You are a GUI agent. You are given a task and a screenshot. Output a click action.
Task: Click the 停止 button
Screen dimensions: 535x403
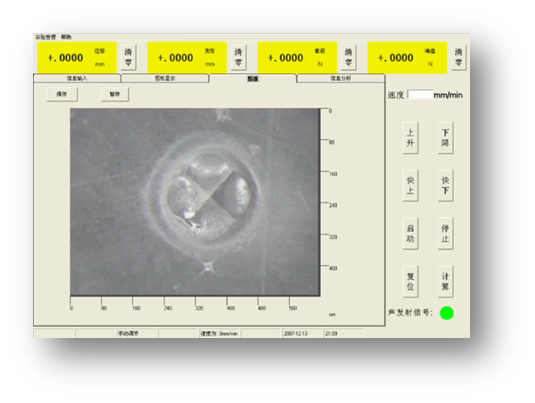click(445, 233)
